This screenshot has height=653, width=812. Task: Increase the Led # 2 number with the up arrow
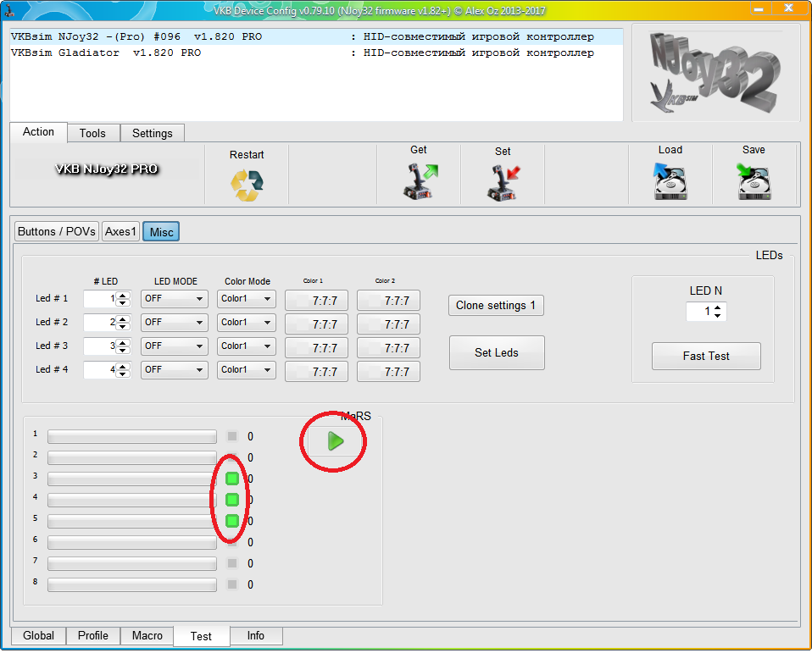point(123,319)
